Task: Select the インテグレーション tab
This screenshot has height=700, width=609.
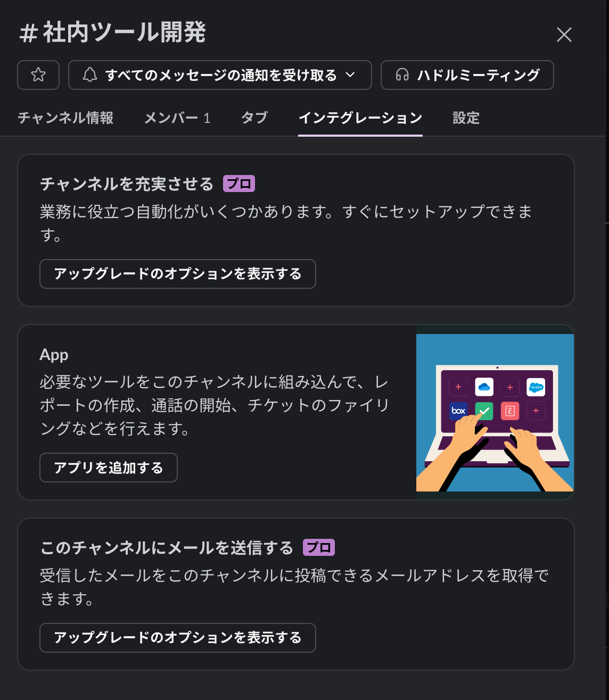Action: (360, 118)
